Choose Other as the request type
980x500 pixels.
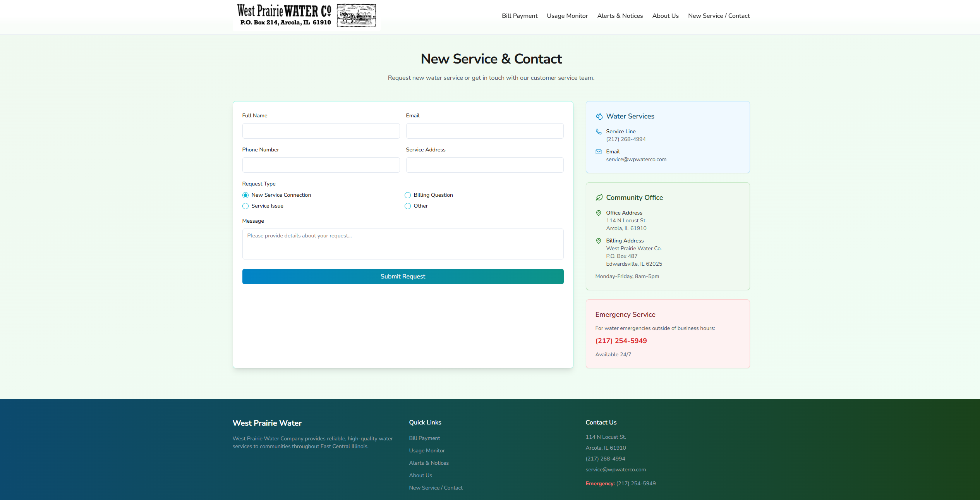[x=407, y=206]
